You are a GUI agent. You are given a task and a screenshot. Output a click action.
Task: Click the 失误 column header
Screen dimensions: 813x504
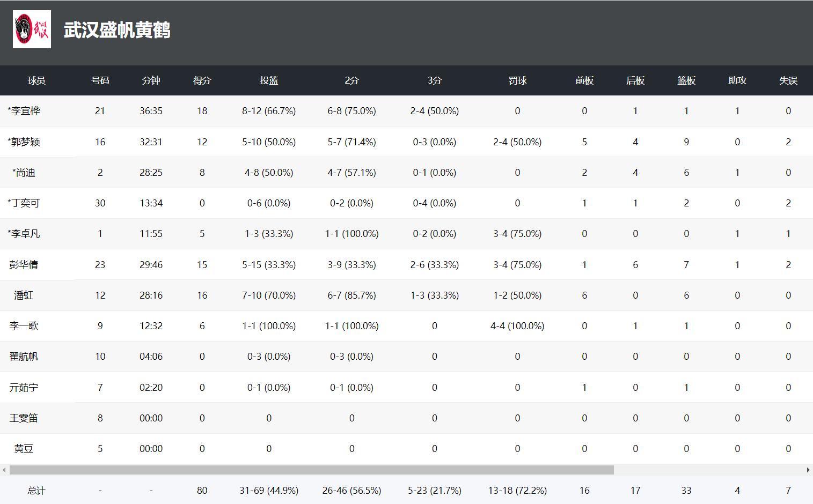click(788, 80)
